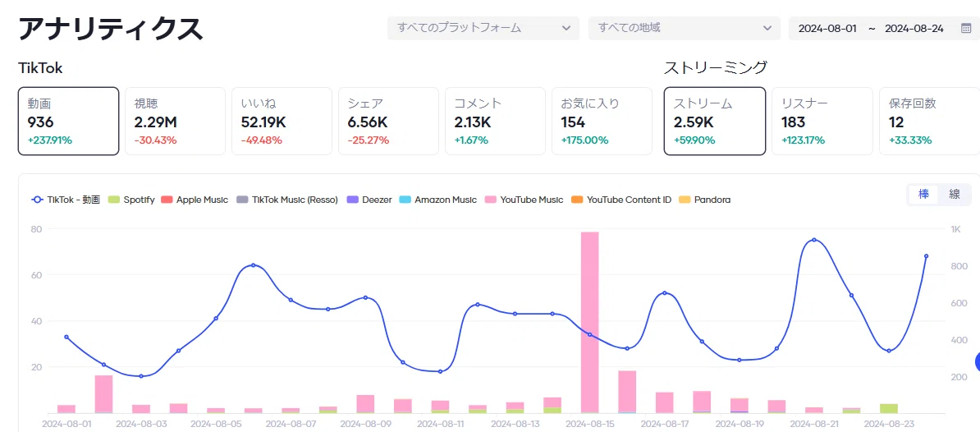Click the +33.33% change value
This screenshot has width=980, height=432.
[910, 140]
